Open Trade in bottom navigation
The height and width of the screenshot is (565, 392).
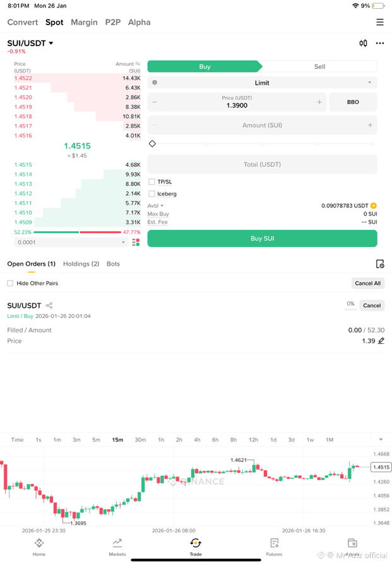196,547
